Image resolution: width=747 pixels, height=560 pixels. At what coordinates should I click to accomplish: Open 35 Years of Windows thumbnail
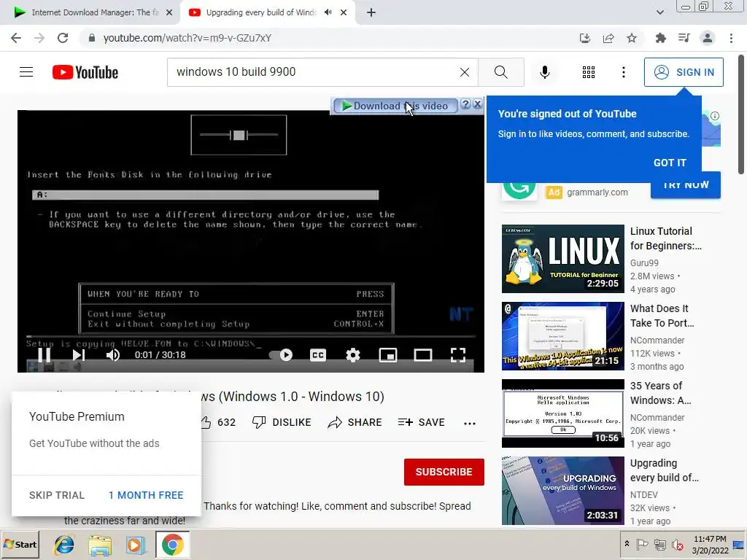pyautogui.click(x=562, y=413)
